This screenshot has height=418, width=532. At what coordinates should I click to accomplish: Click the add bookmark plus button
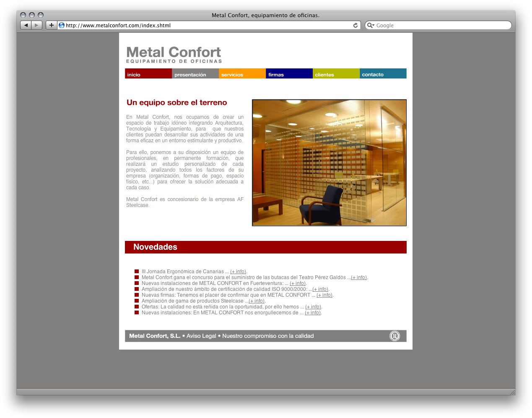click(x=52, y=25)
